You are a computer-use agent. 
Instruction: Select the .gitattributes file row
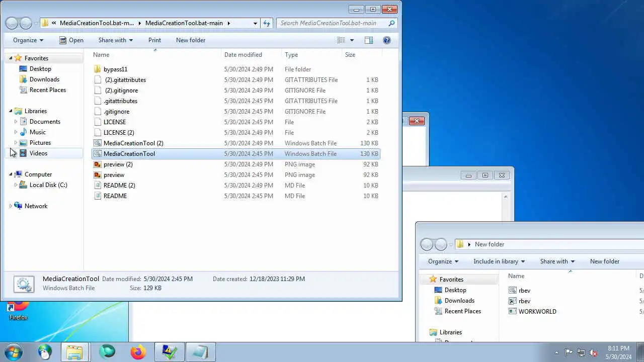pyautogui.click(x=236, y=101)
